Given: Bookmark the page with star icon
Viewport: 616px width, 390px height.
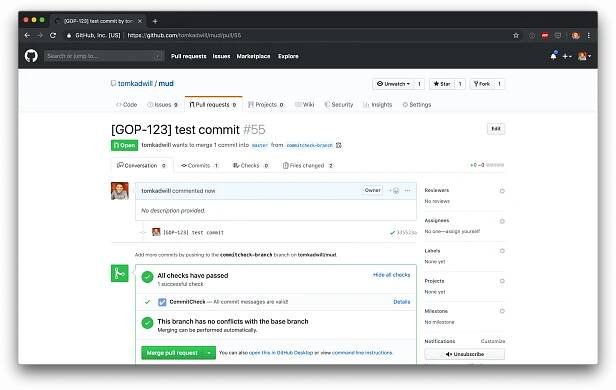Looking at the screenshot, I should [516, 35].
